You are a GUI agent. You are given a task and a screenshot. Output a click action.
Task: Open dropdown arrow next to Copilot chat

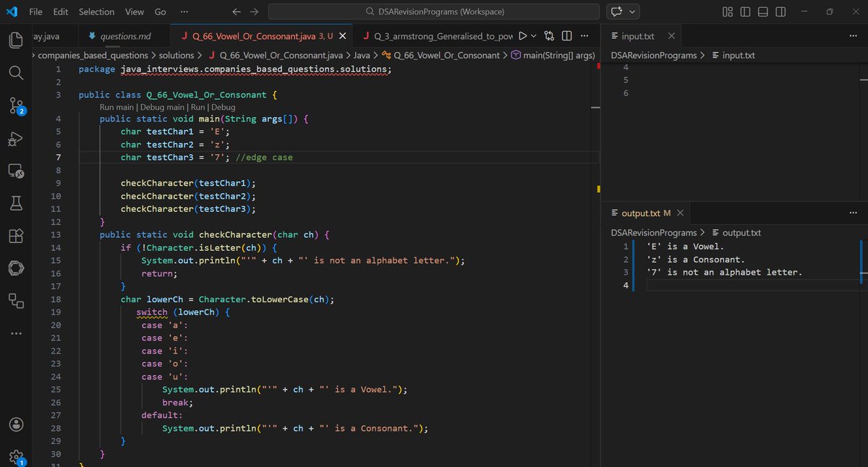coord(634,12)
